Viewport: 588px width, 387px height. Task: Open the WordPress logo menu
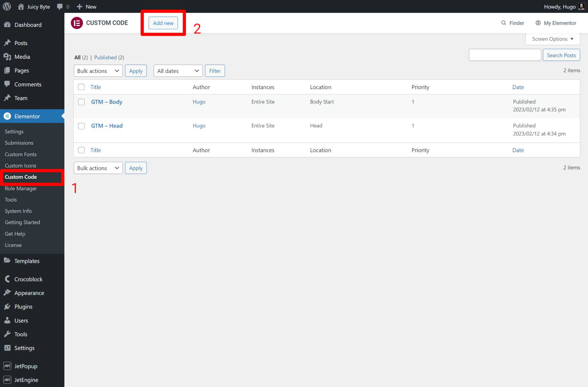[6, 6]
